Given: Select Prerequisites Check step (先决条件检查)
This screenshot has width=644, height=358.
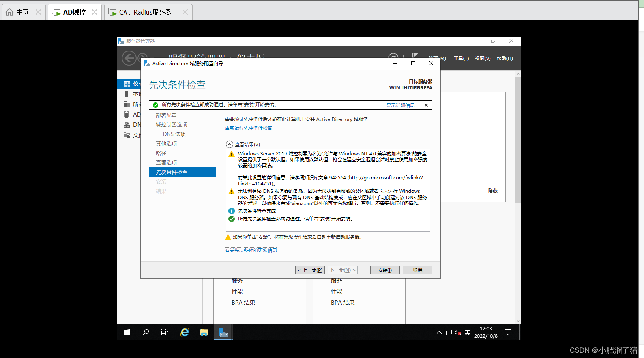Looking at the screenshot, I should pos(182,172).
